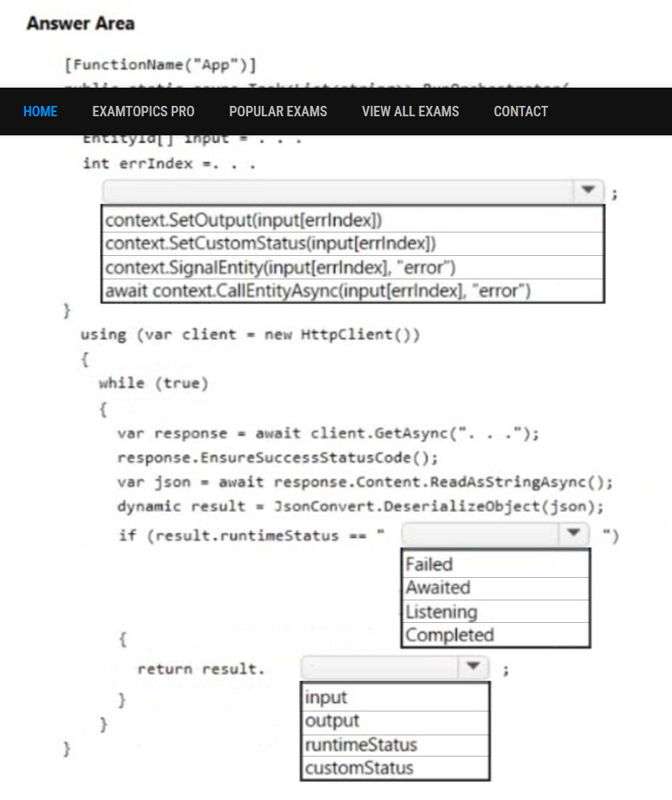
Task: Select output from return result list
Action: click(x=395, y=721)
